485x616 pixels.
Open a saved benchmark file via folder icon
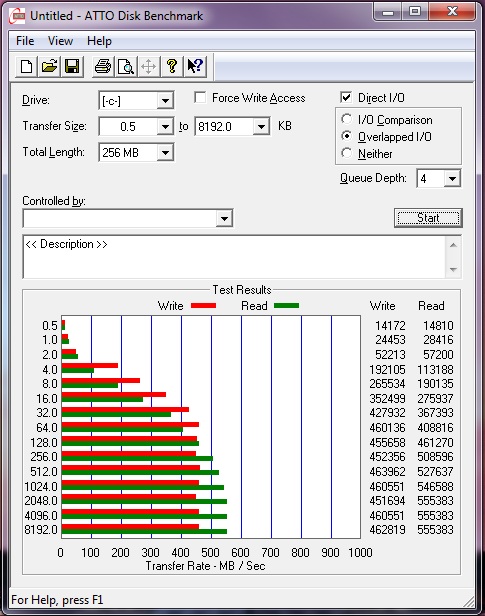(x=49, y=66)
